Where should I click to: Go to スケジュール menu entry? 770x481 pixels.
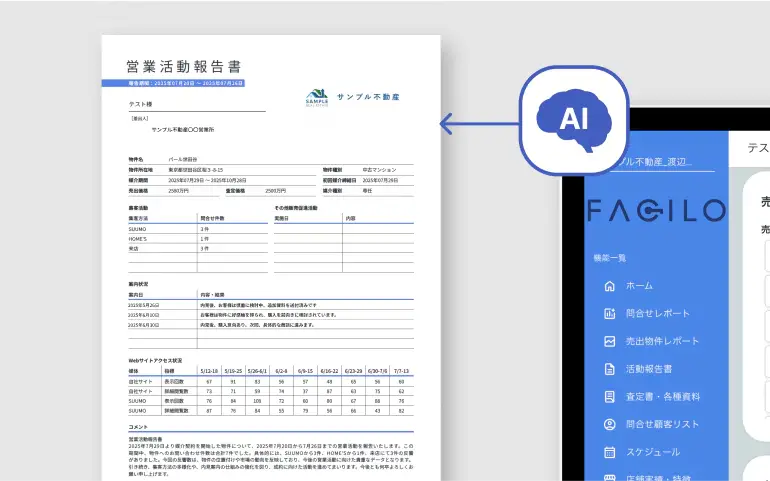click(x=660, y=453)
